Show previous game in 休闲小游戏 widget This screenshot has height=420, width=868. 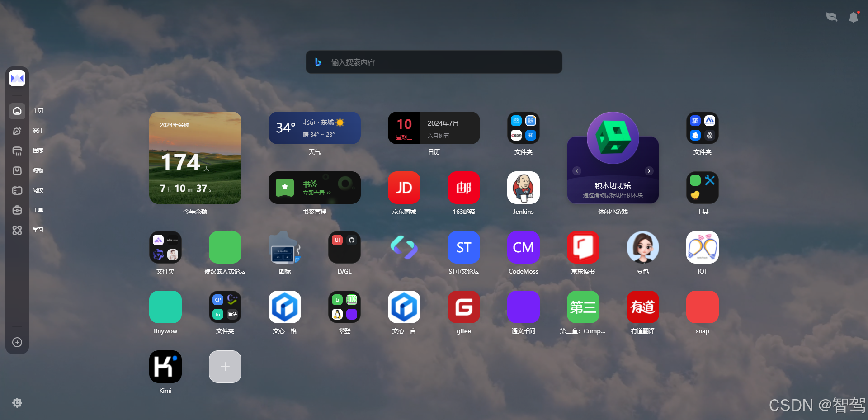coord(577,171)
